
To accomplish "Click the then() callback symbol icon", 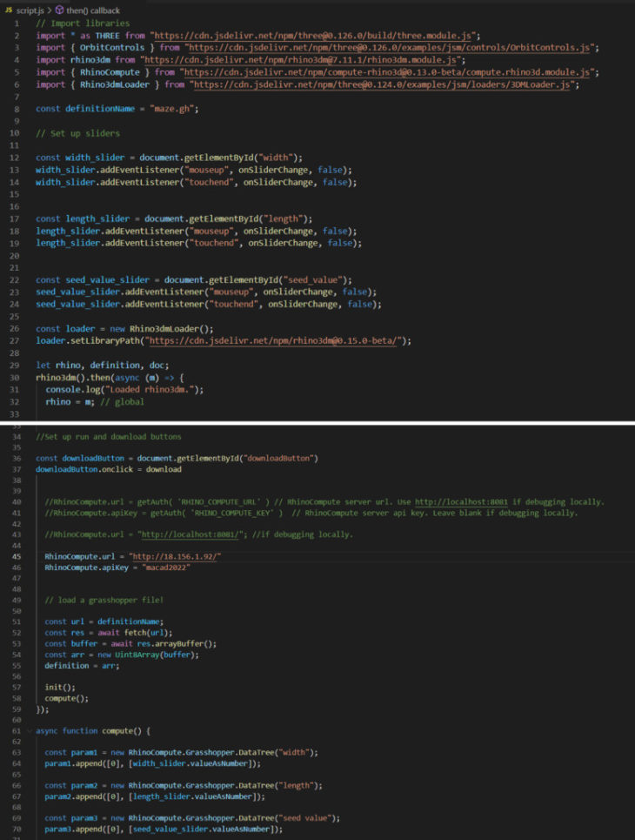I will 59,10.
